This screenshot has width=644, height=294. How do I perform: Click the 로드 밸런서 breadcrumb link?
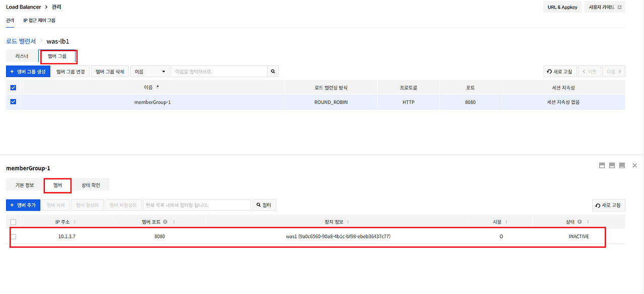21,41
